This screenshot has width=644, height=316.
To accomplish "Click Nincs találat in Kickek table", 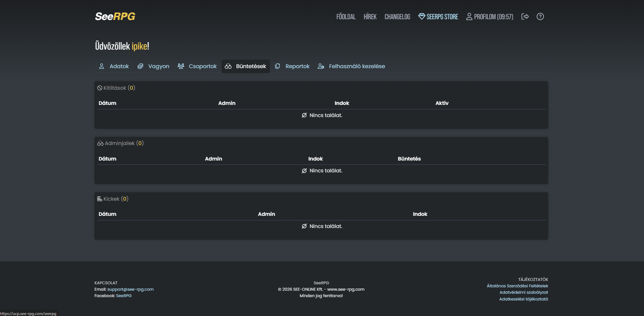I will (322, 226).
